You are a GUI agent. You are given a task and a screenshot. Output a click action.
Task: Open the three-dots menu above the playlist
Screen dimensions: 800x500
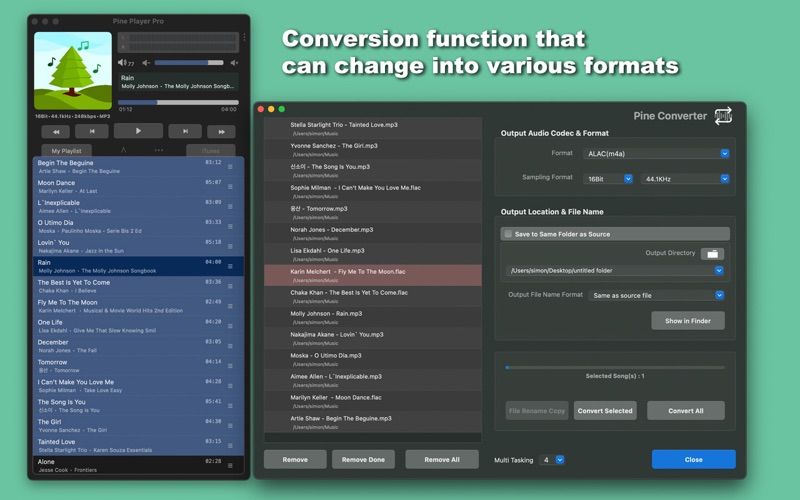click(159, 150)
